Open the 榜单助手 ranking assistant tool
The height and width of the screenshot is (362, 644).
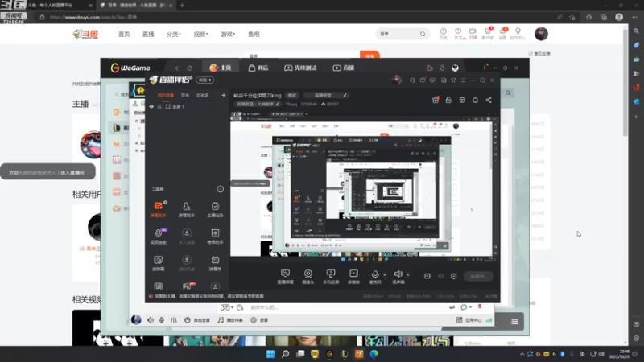pos(215,236)
